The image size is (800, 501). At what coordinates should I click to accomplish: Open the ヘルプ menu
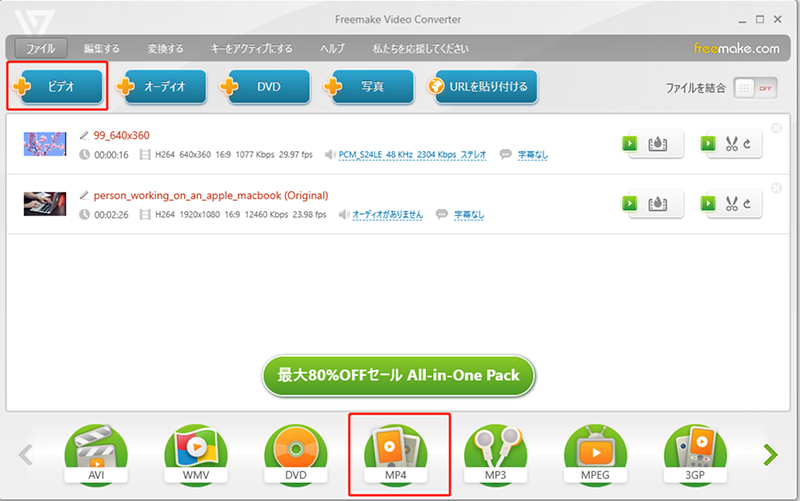pyautogui.click(x=332, y=48)
